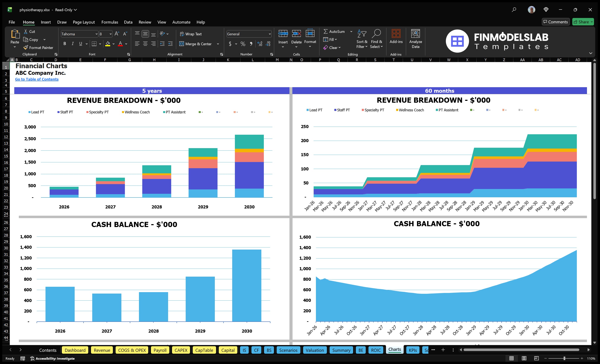
Task: Click the AutoSum icon
Action: 326,31
